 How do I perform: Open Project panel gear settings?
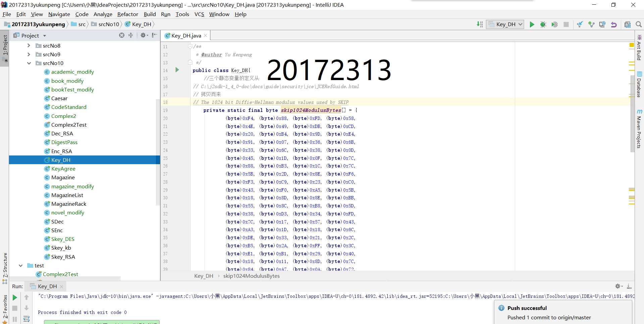click(144, 35)
